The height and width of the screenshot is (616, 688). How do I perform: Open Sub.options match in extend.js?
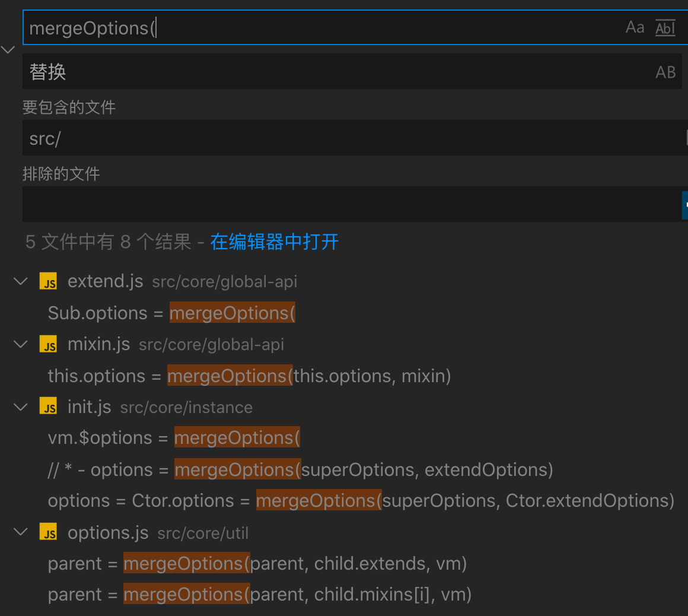point(171,313)
